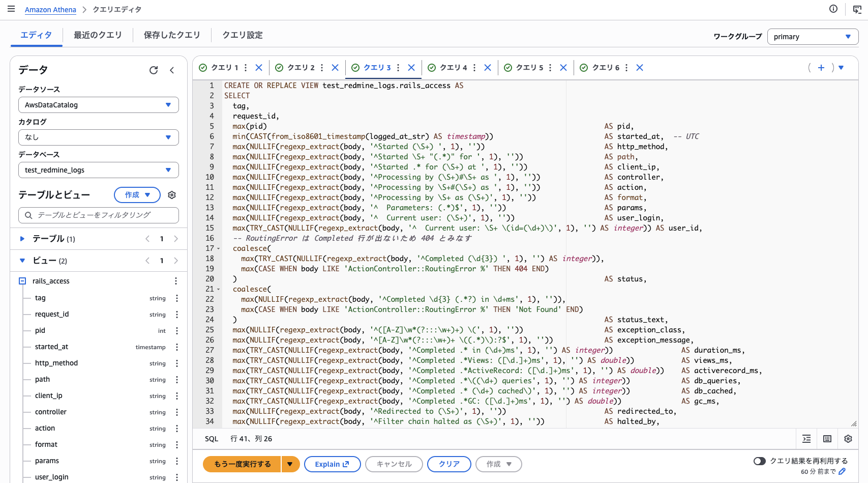Close the クエリ 3 tab

tap(411, 68)
